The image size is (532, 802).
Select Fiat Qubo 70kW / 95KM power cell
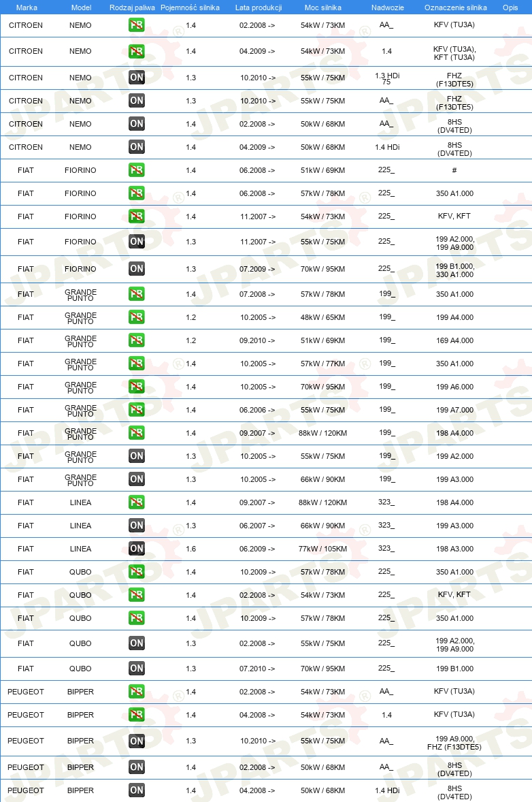coord(322,669)
